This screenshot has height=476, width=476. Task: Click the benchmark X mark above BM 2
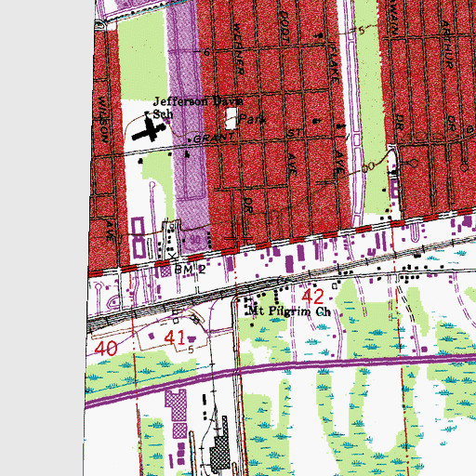point(173,257)
